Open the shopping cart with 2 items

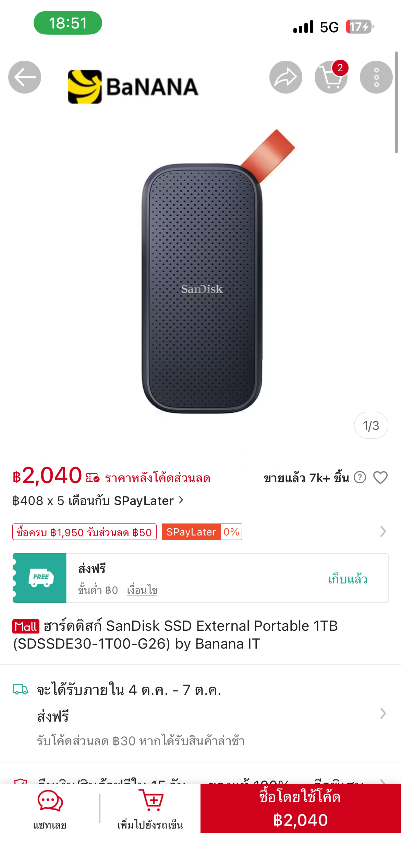point(331,77)
